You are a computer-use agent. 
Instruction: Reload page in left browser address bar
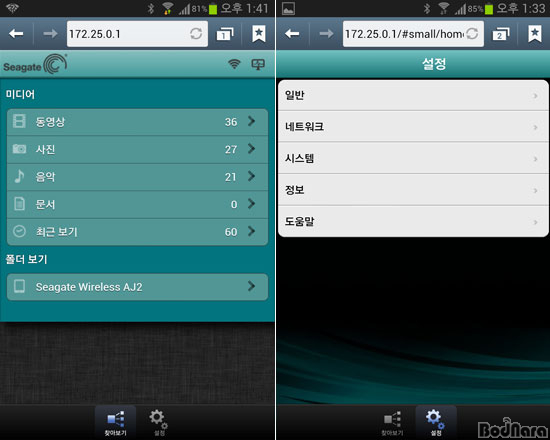pyautogui.click(x=196, y=34)
